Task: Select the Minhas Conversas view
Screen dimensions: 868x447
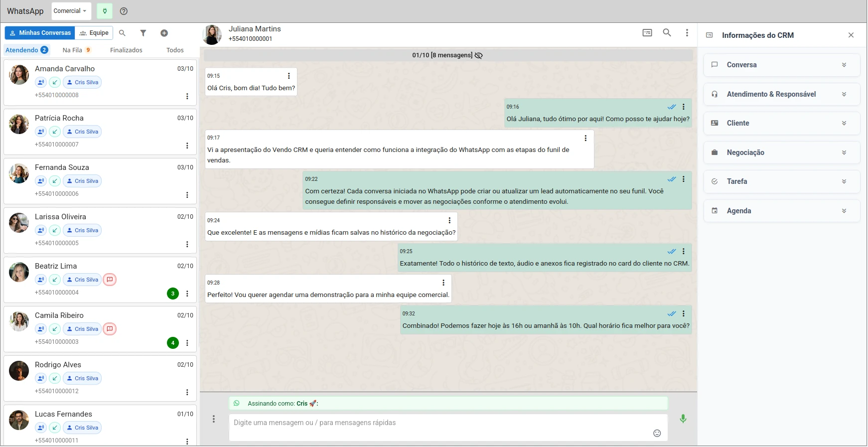Action: click(40, 33)
